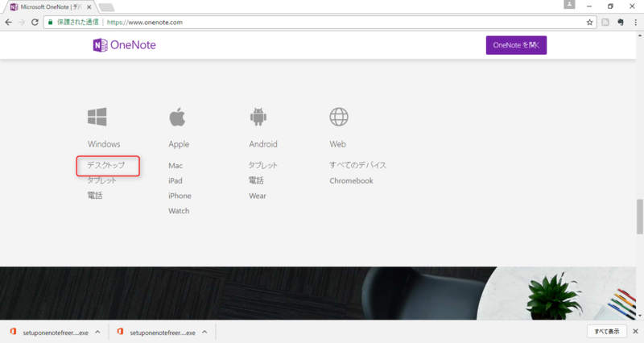Viewport: 644px width, 343px height.
Task: Select the Microsoft OneNote browser tab
Action: [x=49, y=7]
